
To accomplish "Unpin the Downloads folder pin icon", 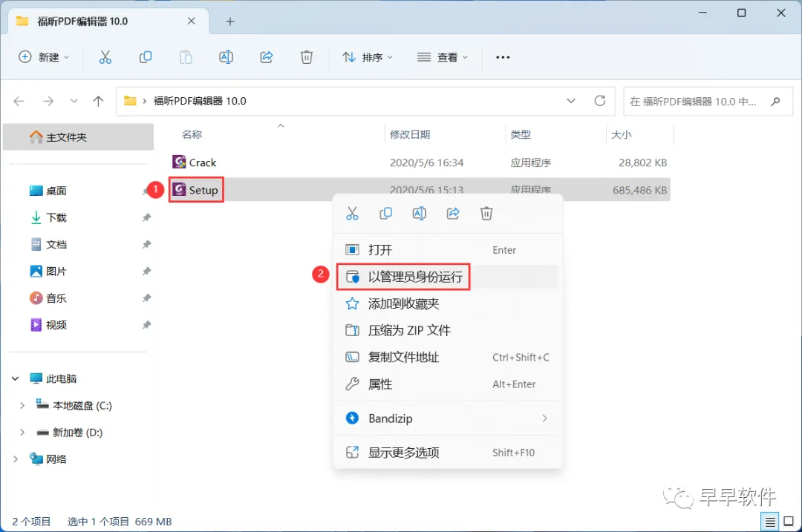I will pos(147,217).
